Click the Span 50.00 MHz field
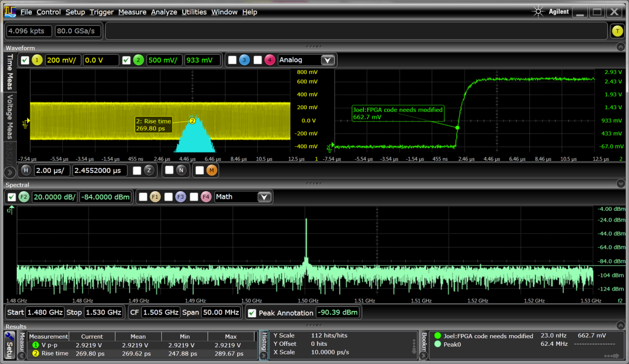This screenshot has height=364, width=629. coord(221,312)
